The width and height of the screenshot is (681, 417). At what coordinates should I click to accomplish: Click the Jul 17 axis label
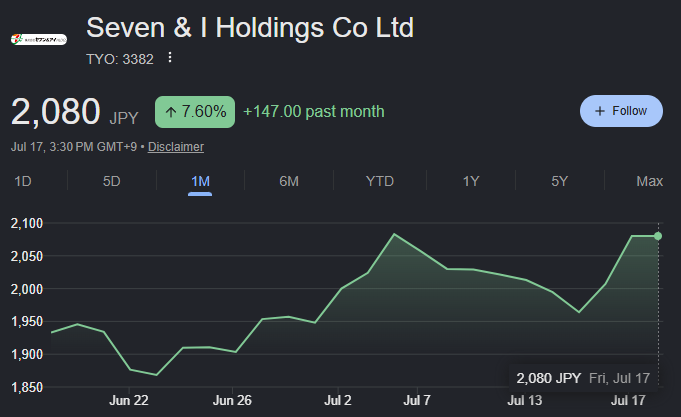pyautogui.click(x=628, y=400)
